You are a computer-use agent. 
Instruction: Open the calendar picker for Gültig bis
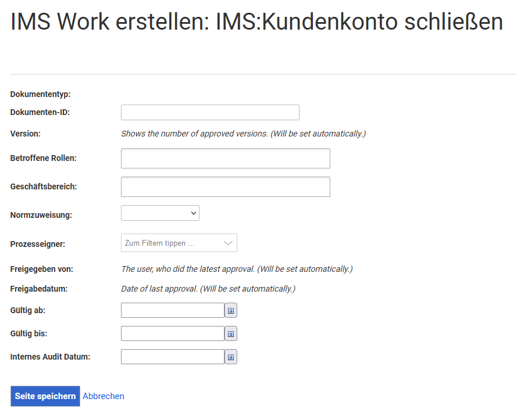[231, 334]
